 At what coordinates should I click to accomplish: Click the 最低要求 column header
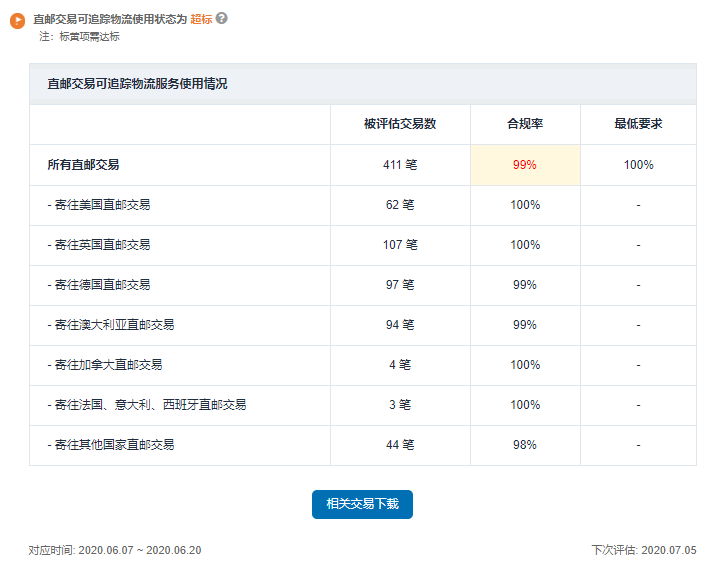tap(638, 124)
